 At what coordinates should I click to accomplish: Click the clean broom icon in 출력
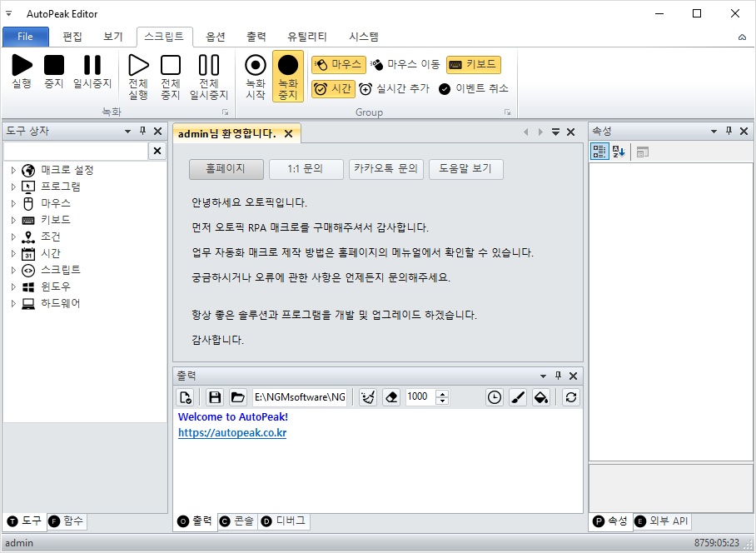click(368, 397)
